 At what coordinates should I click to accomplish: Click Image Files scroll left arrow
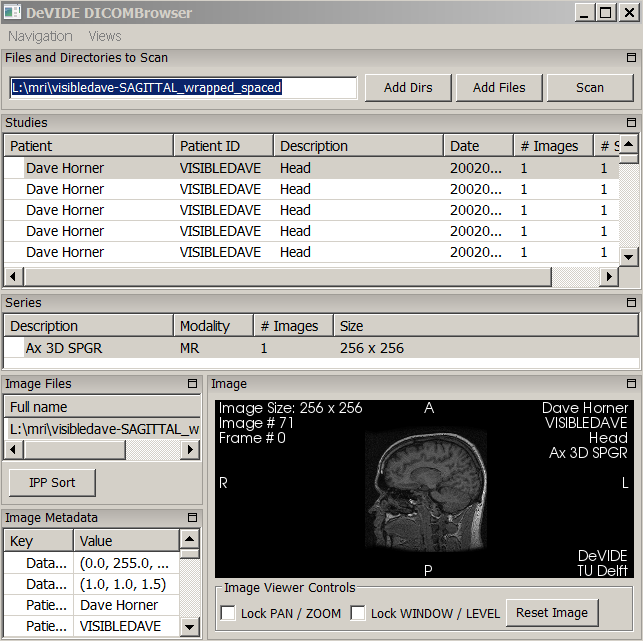pos(14,450)
